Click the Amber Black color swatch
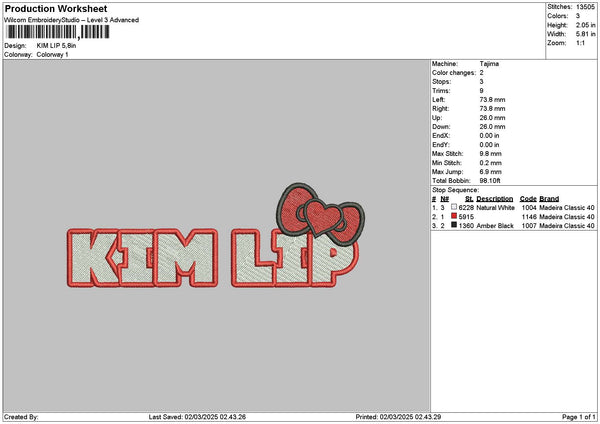This screenshot has width=600, height=424. (x=454, y=225)
